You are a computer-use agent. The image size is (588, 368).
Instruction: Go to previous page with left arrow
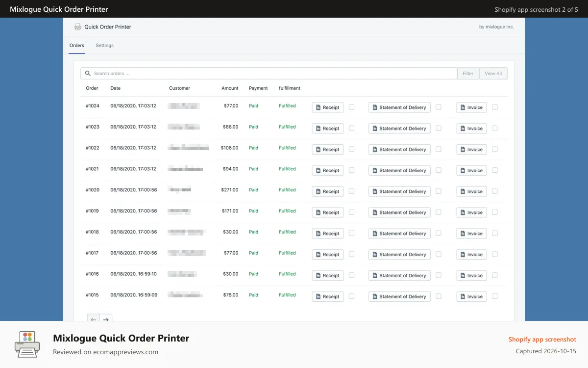(94, 319)
